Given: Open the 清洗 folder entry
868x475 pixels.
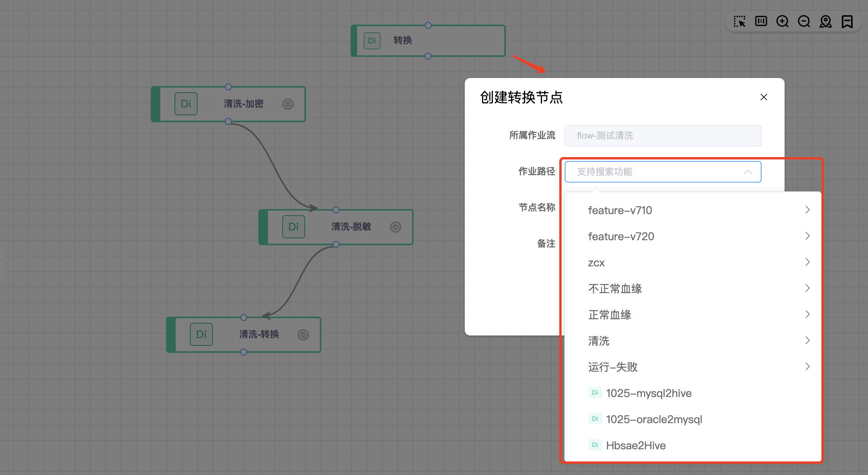Looking at the screenshot, I should (x=599, y=341).
